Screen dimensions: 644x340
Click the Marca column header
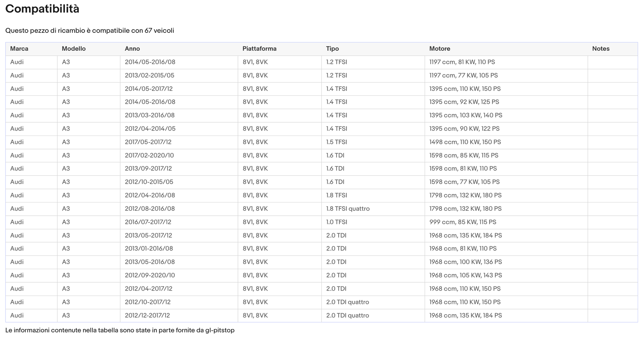[x=19, y=49]
